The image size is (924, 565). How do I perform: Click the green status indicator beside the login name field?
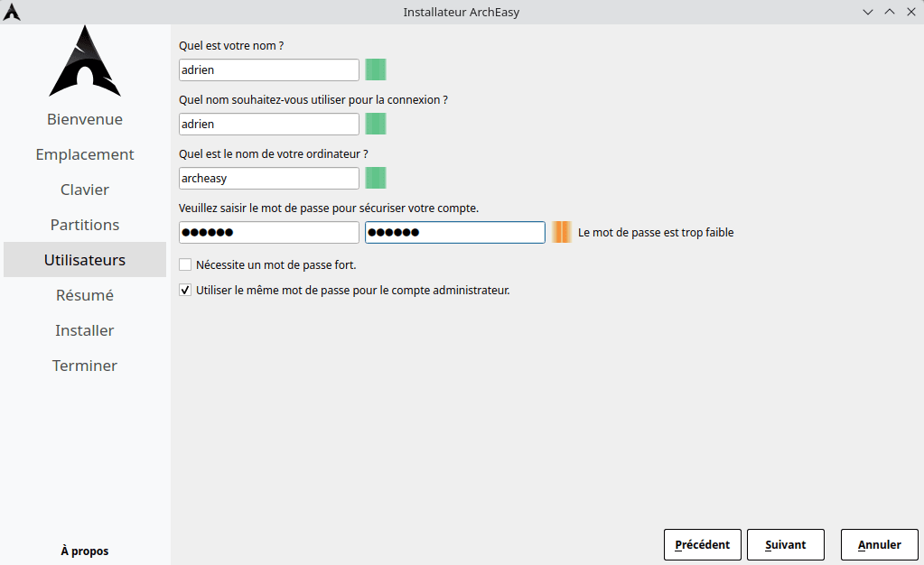(376, 124)
